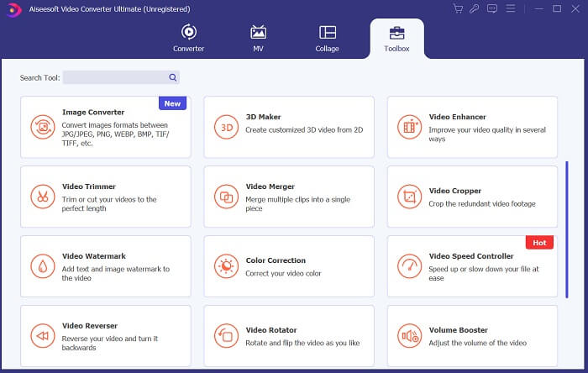Viewport: 588px width, 373px height.
Task: Click the Video Trimmer title
Action: tap(89, 186)
